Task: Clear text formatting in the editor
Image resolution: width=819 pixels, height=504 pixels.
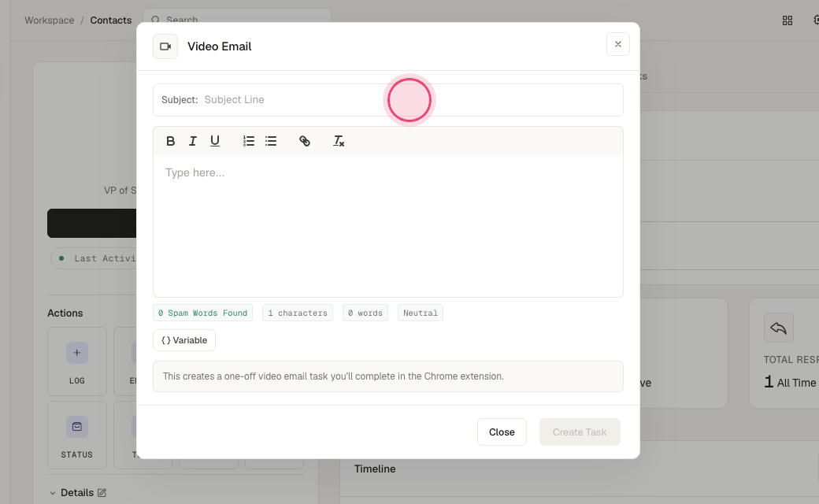Action: (339, 141)
